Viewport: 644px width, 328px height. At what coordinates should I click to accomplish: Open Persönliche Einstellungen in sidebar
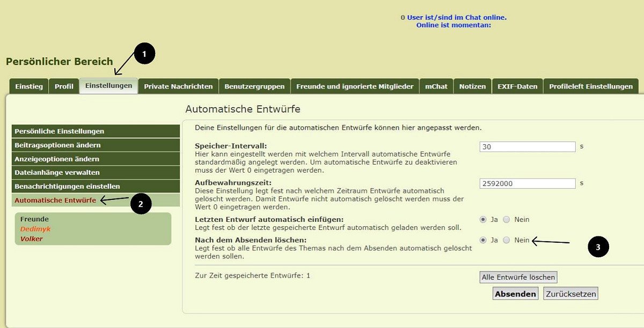tap(96, 131)
